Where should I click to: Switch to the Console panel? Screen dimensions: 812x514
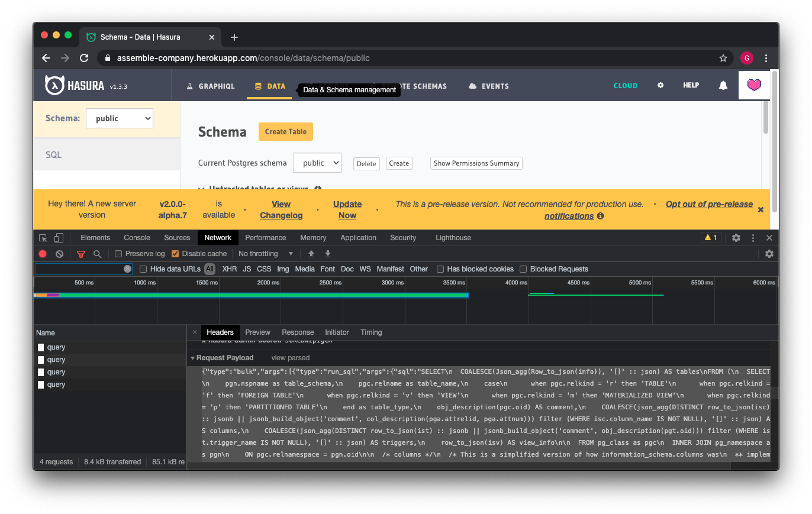pos(137,238)
